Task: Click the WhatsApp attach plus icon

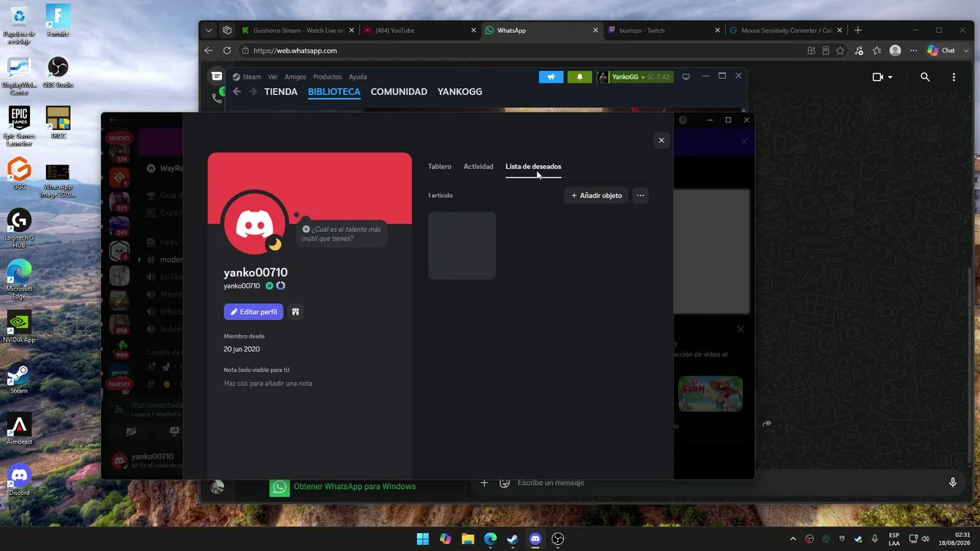Action: (484, 482)
